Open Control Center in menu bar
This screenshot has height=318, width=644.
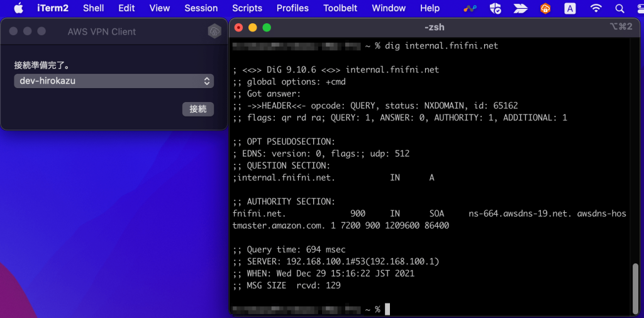(x=641, y=8)
